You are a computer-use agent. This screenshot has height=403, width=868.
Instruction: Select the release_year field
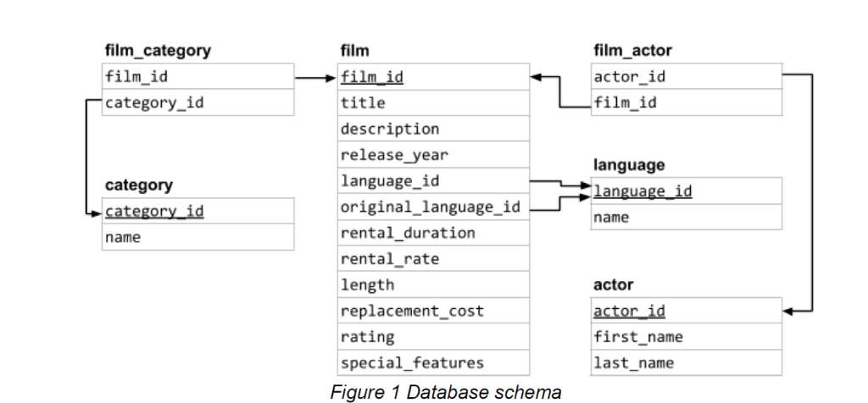[x=393, y=155]
